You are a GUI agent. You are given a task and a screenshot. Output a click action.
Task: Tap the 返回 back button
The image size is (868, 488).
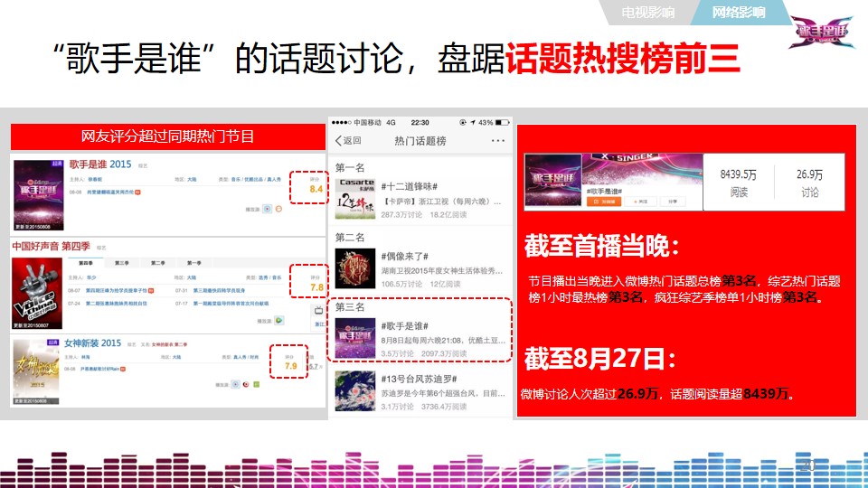348,141
